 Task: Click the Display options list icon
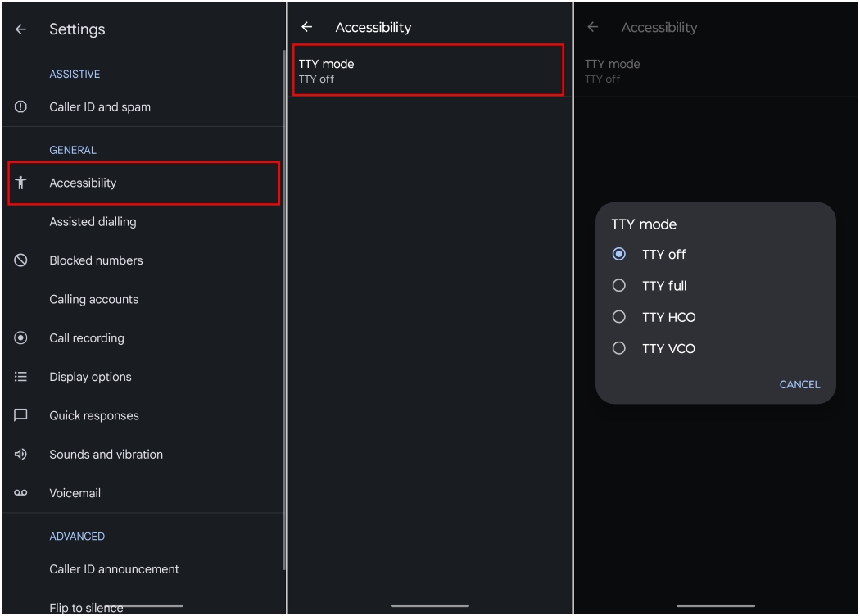[x=20, y=376]
